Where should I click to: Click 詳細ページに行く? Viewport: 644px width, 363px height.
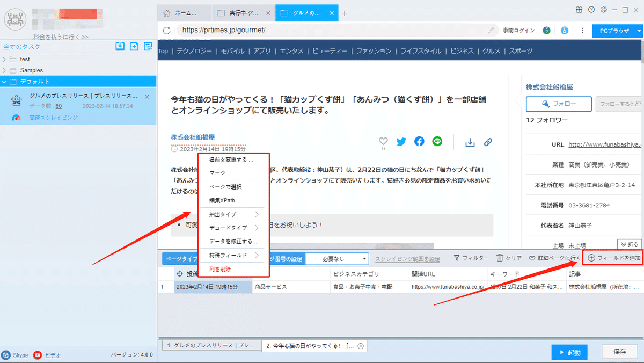pyautogui.click(x=555, y=258)
